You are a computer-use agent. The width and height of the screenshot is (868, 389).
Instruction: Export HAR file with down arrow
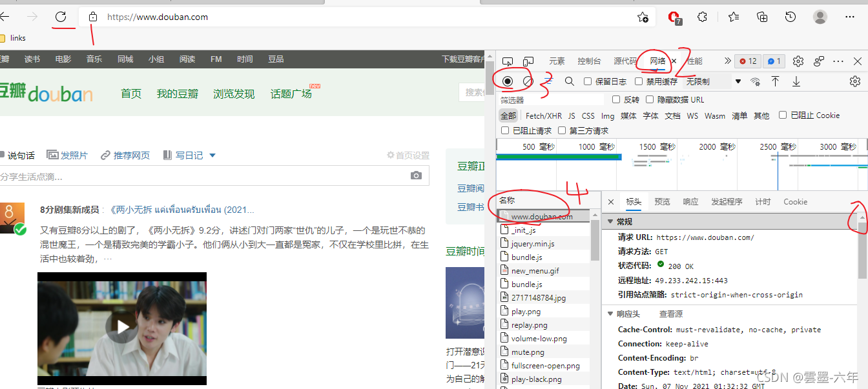pyautogui.click(x=796, y=81)
